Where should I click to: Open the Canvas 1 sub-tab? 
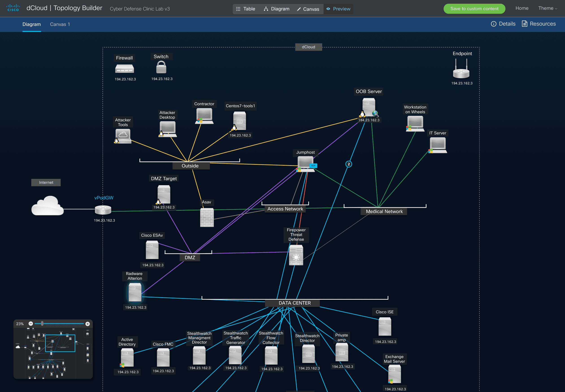[60, 24]
